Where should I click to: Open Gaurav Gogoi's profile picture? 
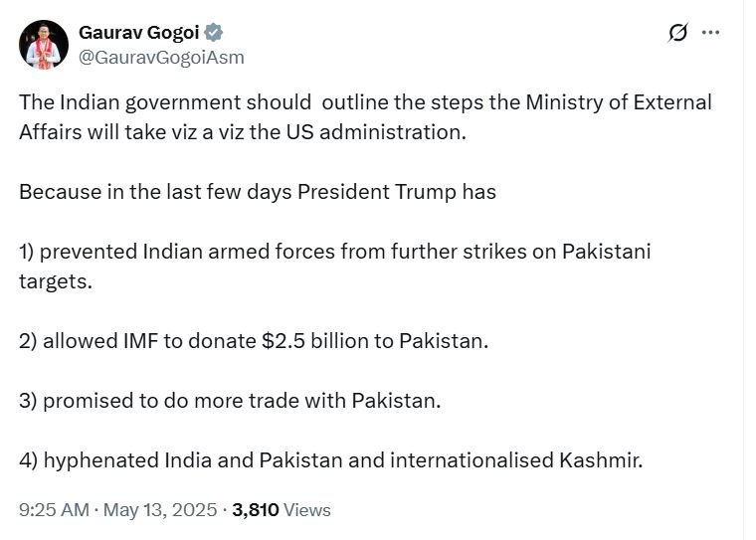click(x=44, y=45)
